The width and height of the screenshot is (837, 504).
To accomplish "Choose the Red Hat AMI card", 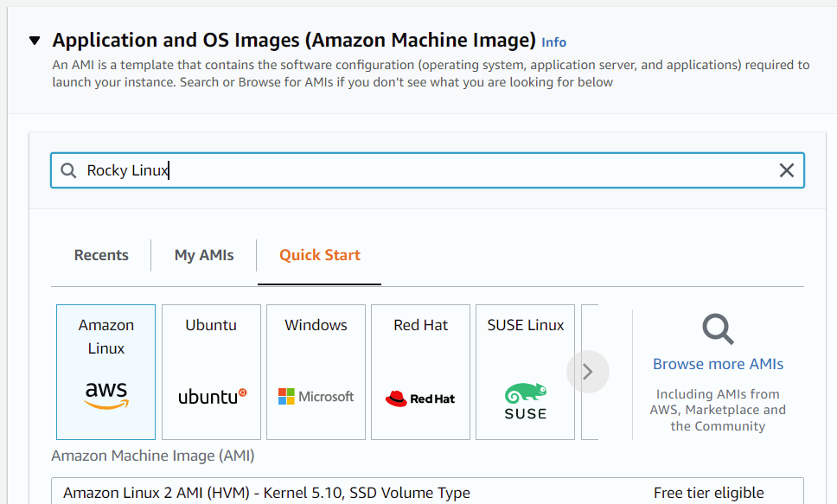I will pos(420,372).
